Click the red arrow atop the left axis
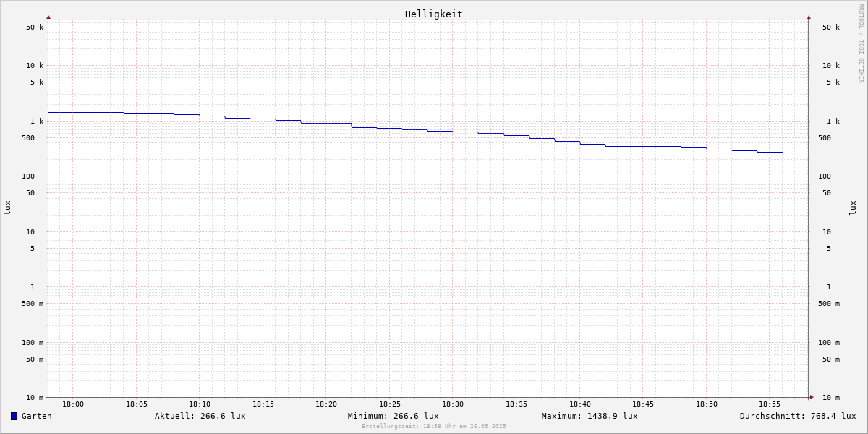The width and height of the screenshot is (868, 434). tap(48, 17)
